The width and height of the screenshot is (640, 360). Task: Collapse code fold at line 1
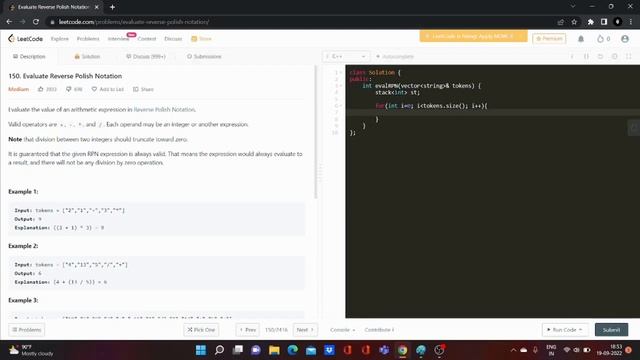point(341,72)
